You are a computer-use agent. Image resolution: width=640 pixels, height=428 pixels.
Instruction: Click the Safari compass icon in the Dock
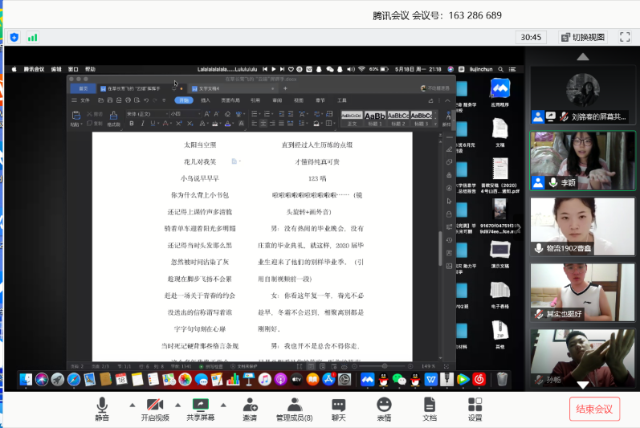click(73, 379)
